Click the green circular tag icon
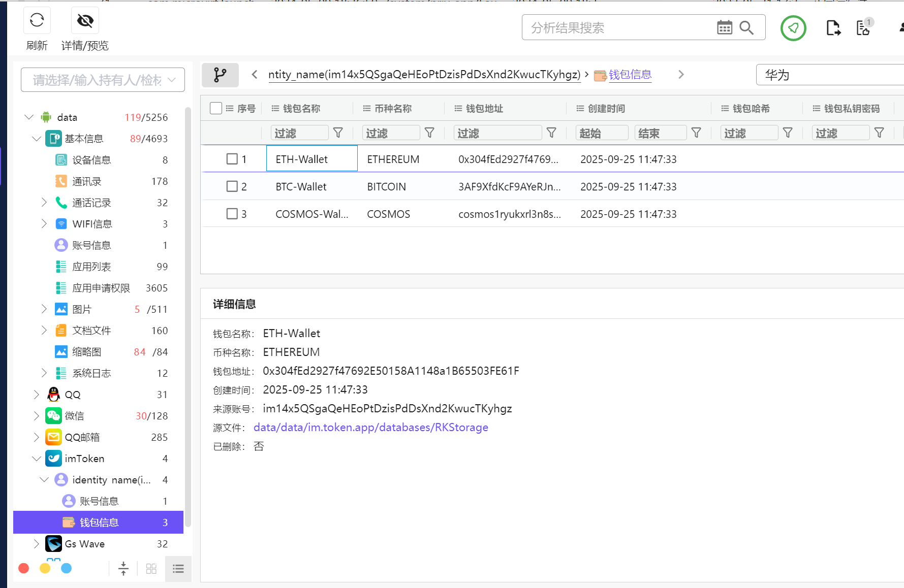 (793, 28)
